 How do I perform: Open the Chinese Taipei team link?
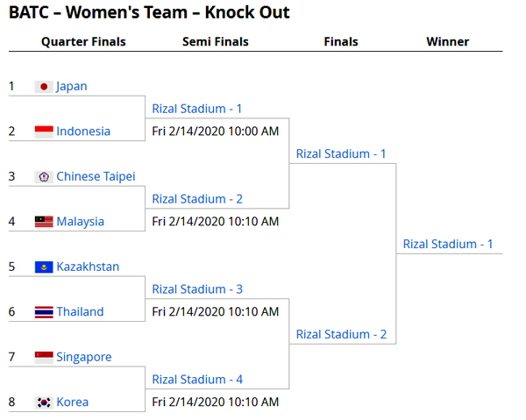[x=96, y=176]
